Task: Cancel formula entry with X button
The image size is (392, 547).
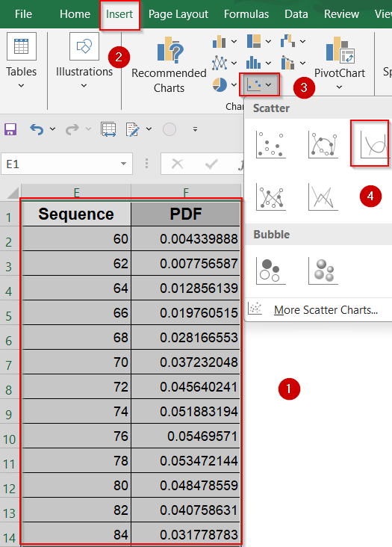Action: point(178,164)
